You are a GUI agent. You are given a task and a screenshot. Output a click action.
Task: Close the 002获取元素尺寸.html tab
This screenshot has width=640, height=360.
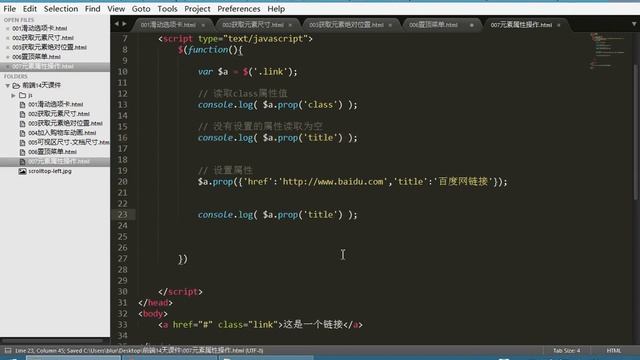click(x=290, y=25)
